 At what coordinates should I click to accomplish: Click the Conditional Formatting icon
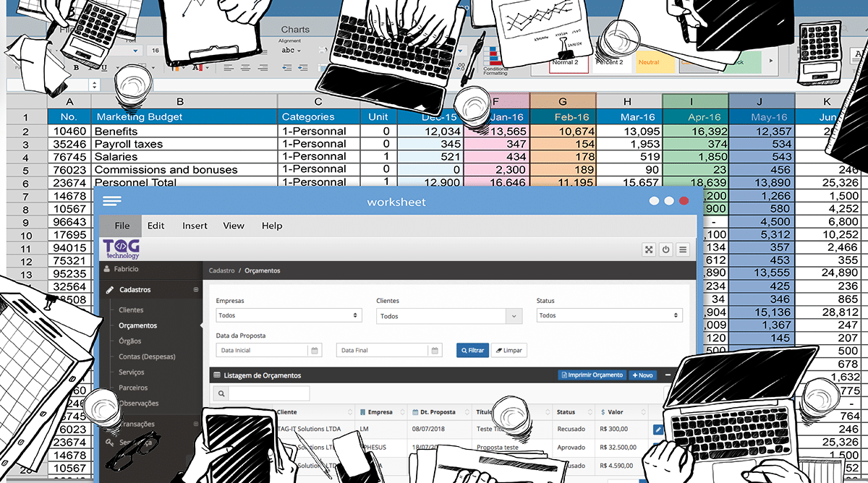(495, 61)
